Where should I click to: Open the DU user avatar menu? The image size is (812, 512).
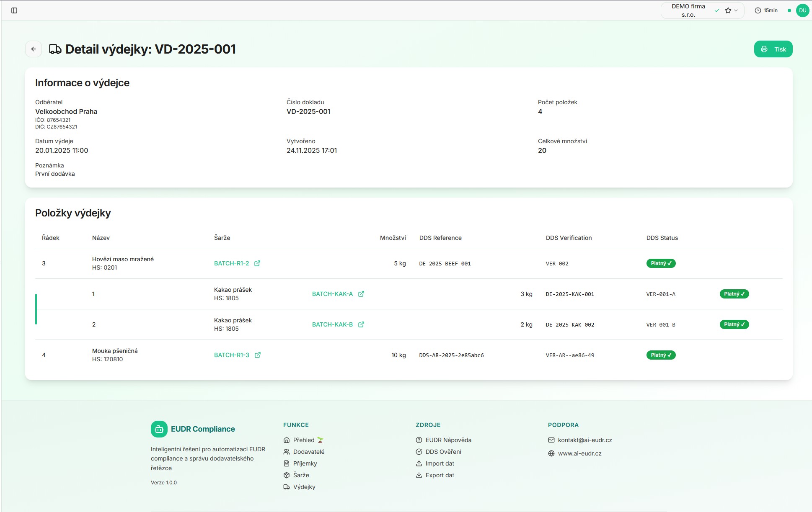tap(802, 10)
